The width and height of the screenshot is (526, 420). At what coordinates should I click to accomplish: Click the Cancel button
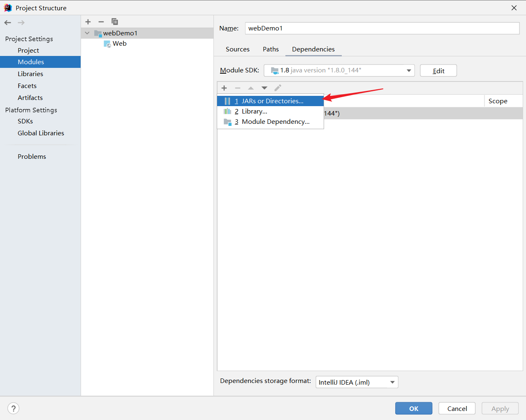click(x=457, y=408)
